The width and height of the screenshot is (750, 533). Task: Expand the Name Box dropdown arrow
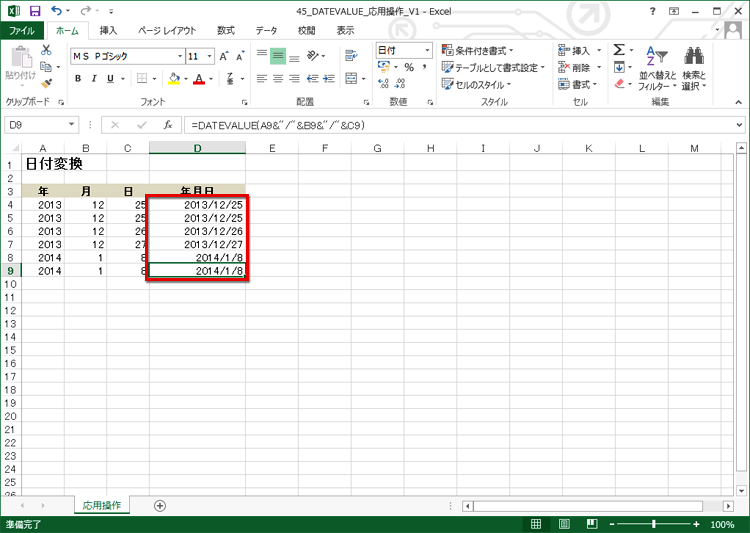tap(71, 125)
